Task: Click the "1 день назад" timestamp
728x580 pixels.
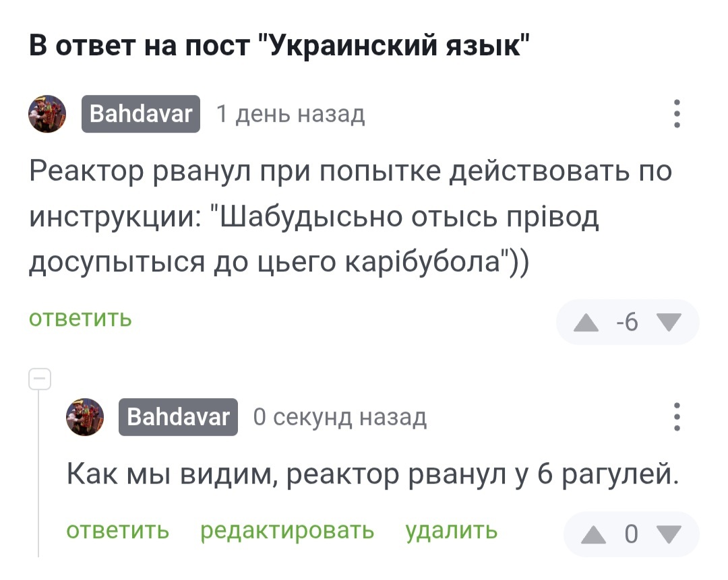Action: pyautogui.click(x=290, y=115)
